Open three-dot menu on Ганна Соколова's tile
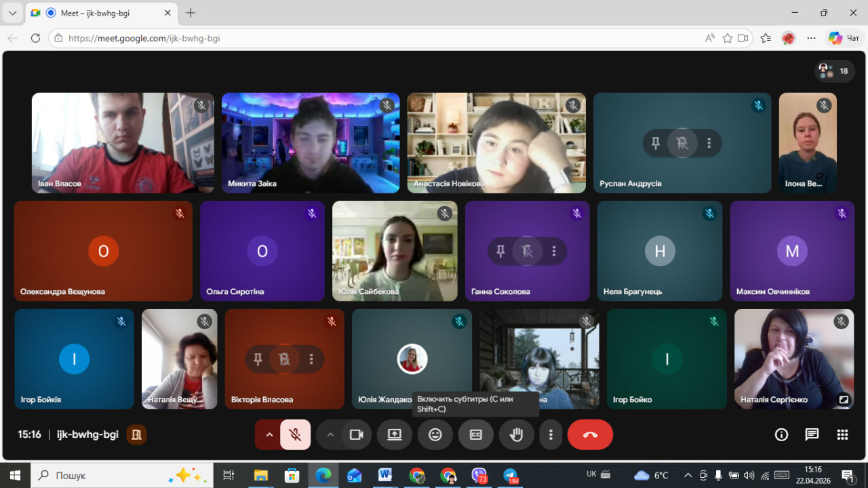Image resolution: width=868 pixels, height=488 pixels. tap(554, 251)
